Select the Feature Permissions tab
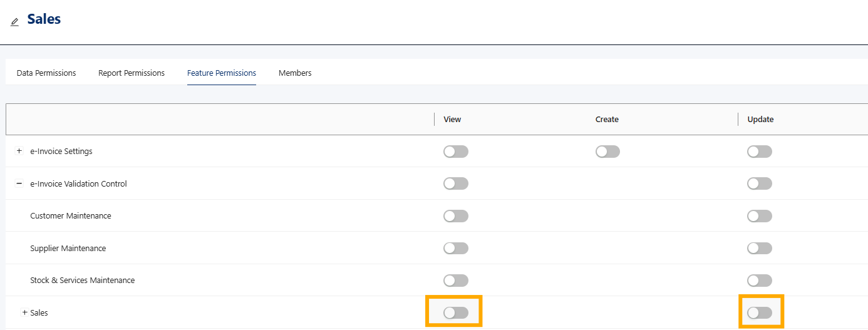Image resolution: width=868 pixels, height=330 pixels. [x=222, y=73]
